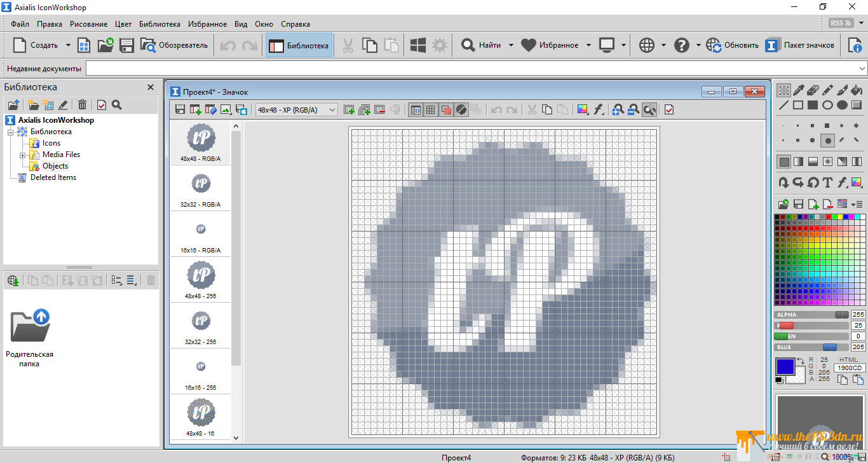Click add new image format icon
868x463 pixels.
pos(349,110)
